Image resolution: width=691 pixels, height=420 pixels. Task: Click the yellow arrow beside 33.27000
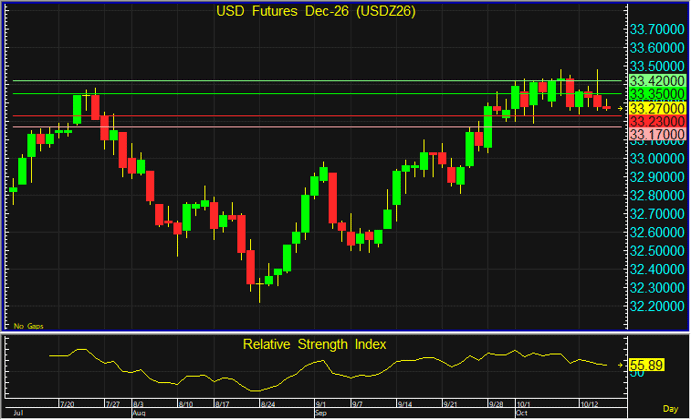tap(620, 108)
